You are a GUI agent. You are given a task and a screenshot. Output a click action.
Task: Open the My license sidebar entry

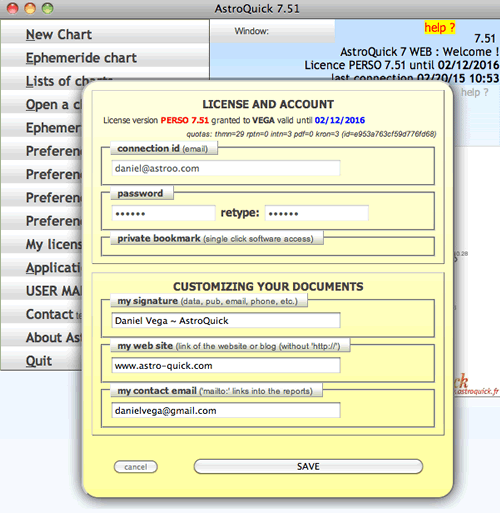(x=41, y=244)
